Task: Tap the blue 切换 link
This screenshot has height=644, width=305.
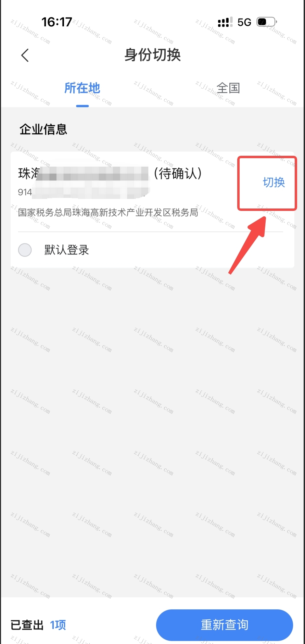Action: point(274,182)
